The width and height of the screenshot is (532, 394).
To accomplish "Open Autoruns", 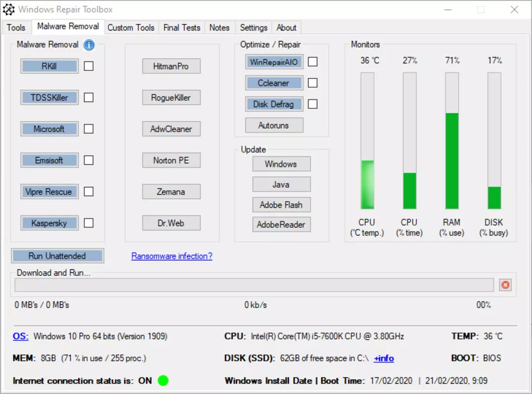I will (x=274, y=125).
